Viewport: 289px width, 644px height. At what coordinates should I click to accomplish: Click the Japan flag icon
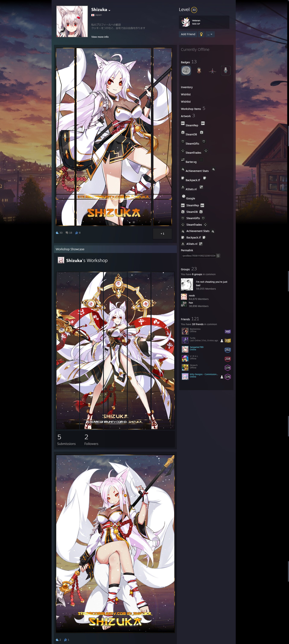tap(93, 15)
